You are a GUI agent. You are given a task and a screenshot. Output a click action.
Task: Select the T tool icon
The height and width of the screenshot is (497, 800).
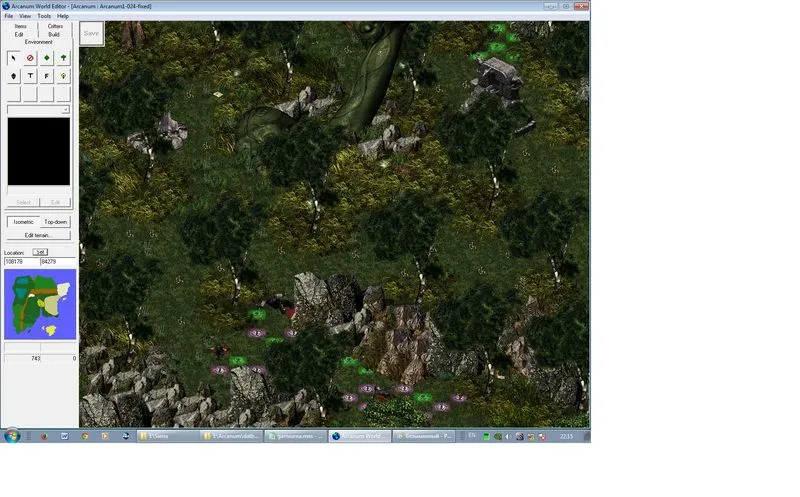[x=30, y=76]
